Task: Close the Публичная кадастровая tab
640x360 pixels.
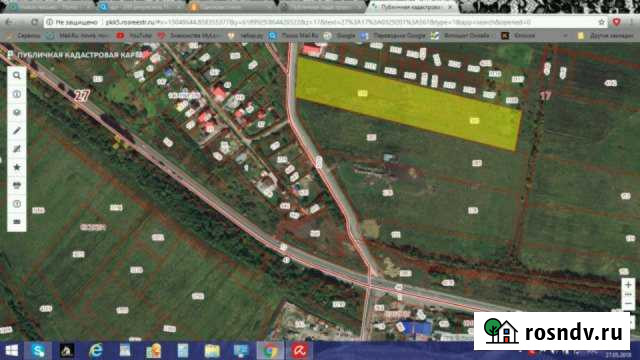Action: coord(451,7)
